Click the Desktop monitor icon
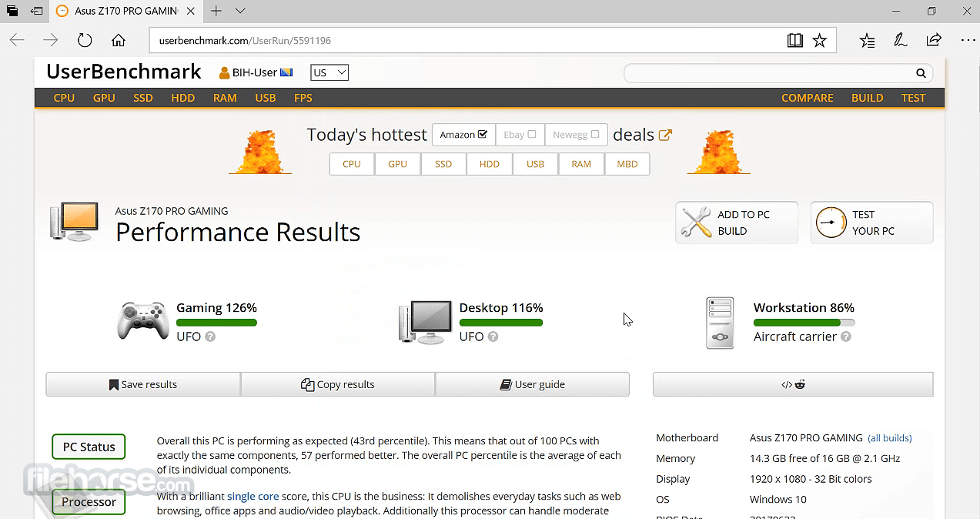The image size is (980, 519). 425,322
